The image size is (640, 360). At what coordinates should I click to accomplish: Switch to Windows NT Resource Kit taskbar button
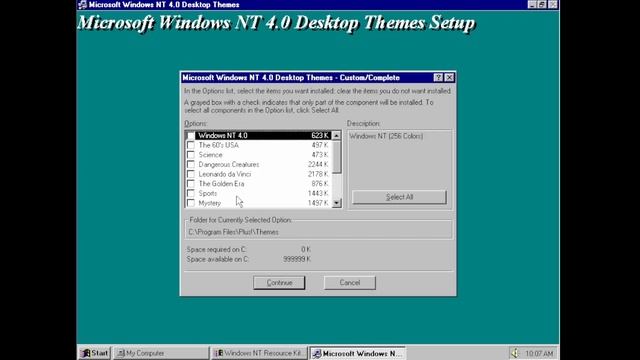259,353
